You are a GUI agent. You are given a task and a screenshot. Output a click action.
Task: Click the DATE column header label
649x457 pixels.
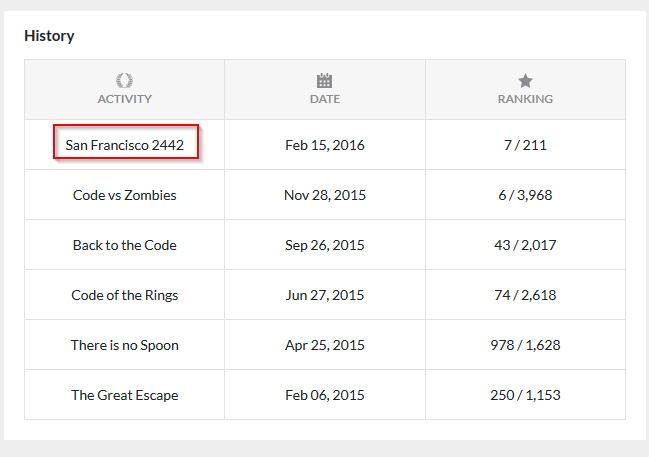tap(325, 99)
